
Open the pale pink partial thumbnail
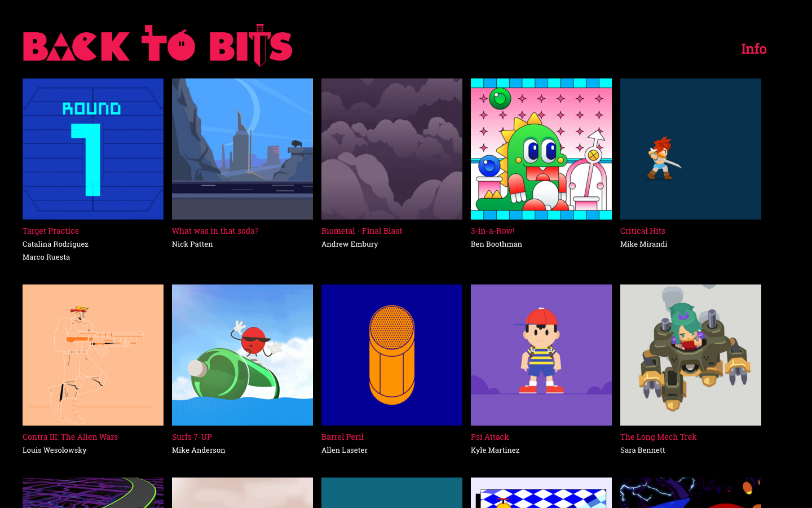coord(242,493)
